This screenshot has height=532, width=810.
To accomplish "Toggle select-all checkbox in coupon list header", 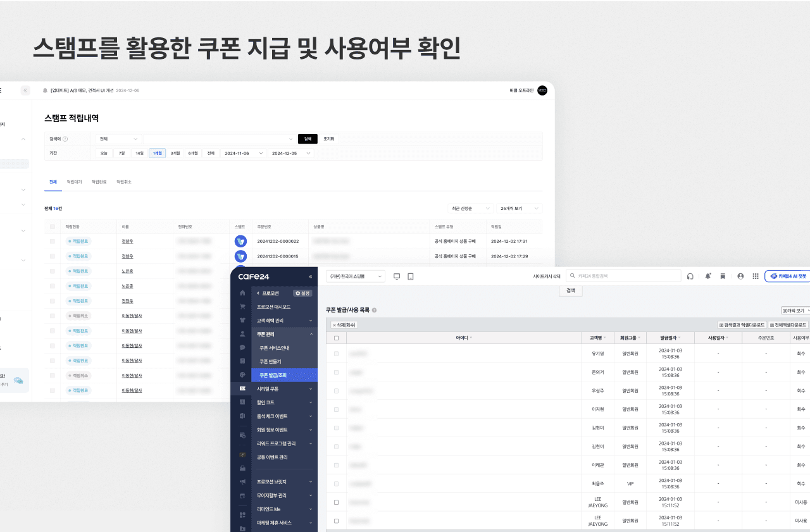I will [336, 338].
